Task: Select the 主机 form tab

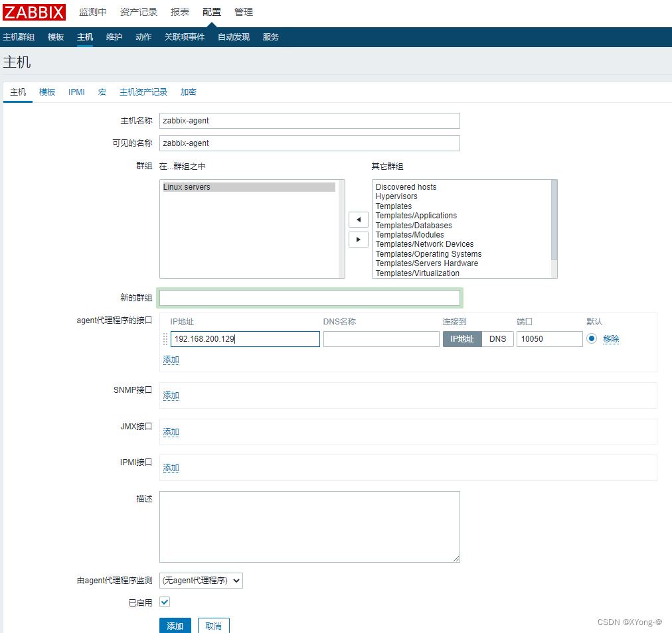Action: pos(18,92)
